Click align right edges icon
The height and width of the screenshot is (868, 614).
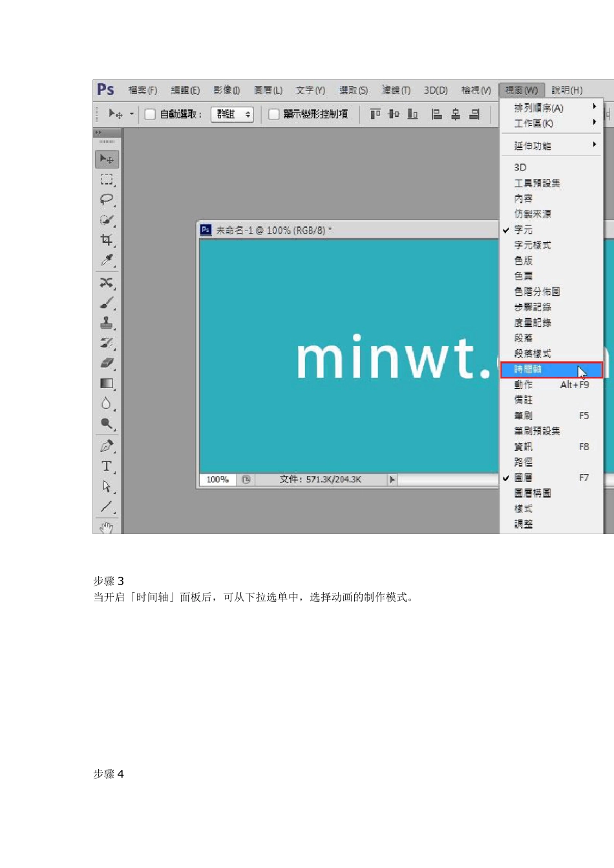coord(474,114)
